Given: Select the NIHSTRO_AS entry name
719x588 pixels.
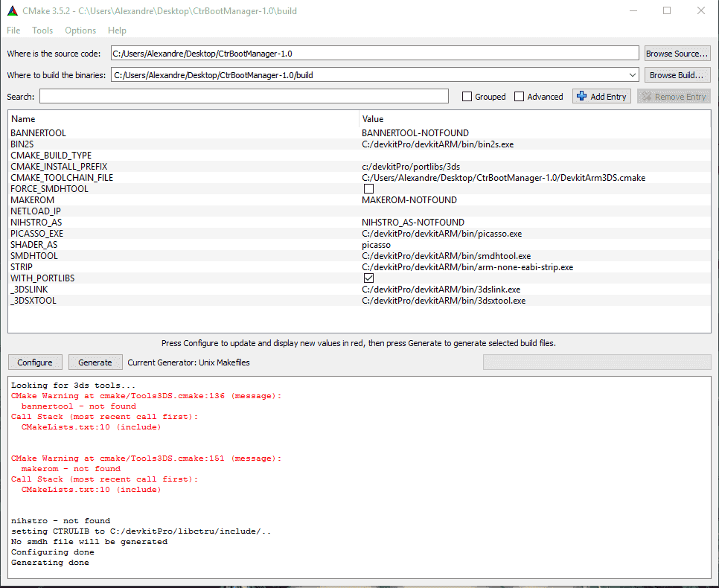Looking at the screenshot, I should (x=36, y=222).
